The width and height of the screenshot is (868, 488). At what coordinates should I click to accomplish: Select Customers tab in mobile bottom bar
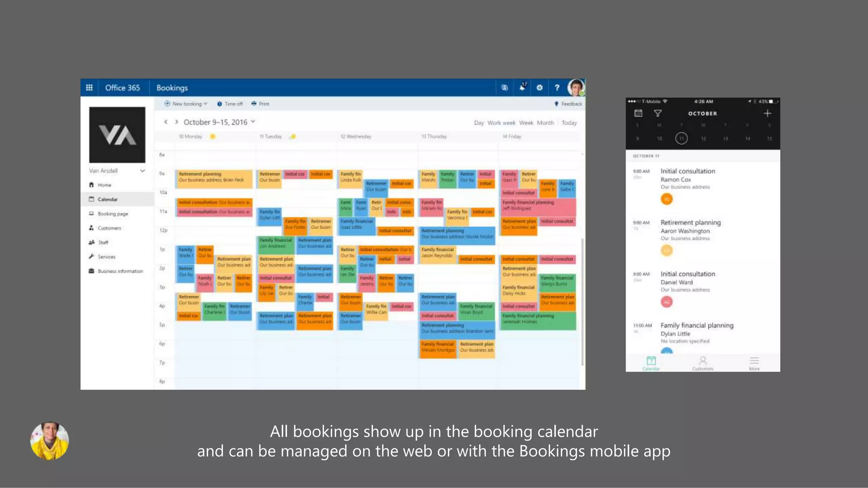[x=703, y=363]
